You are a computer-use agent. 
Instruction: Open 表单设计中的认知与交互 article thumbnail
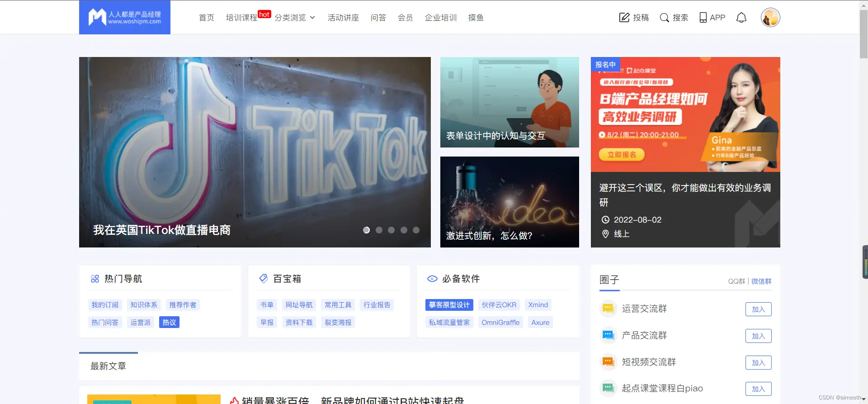tap(509, 102)
